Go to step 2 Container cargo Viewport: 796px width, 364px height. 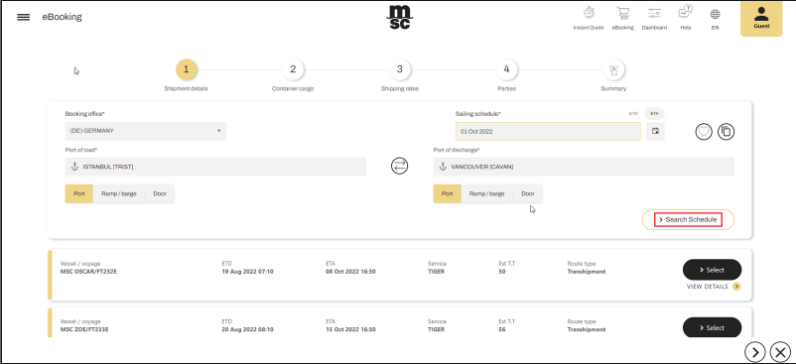(x=293, y=70)
